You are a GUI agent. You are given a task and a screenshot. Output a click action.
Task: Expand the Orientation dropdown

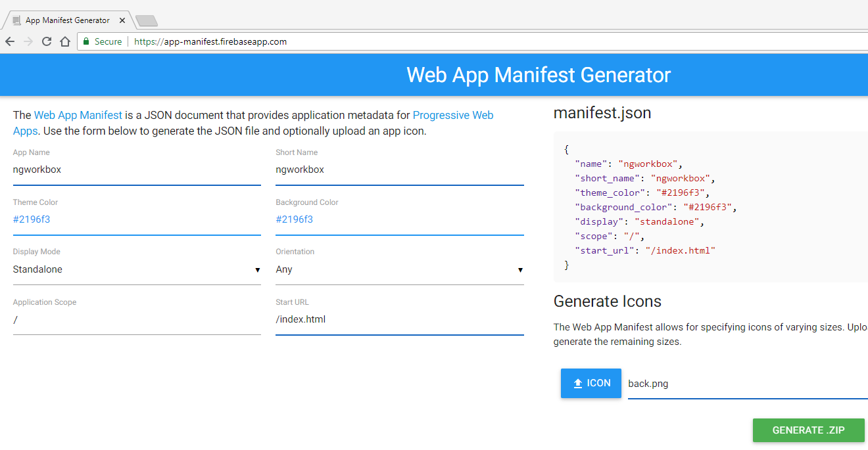point(399,270)
